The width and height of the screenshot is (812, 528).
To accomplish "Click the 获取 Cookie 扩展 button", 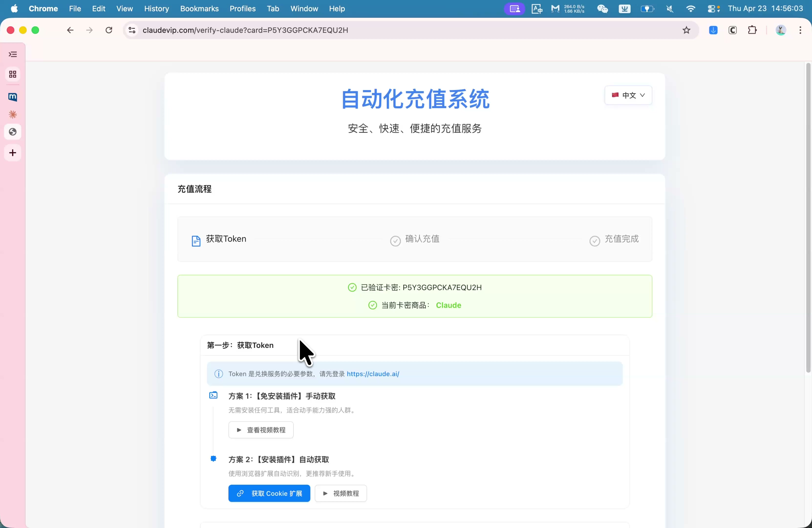I will [269, 494].
